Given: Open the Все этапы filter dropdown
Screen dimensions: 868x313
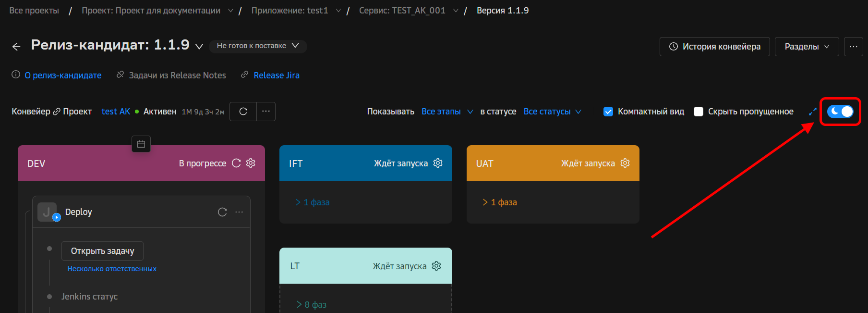Looking at the screenshot, I should coord(447,112).
